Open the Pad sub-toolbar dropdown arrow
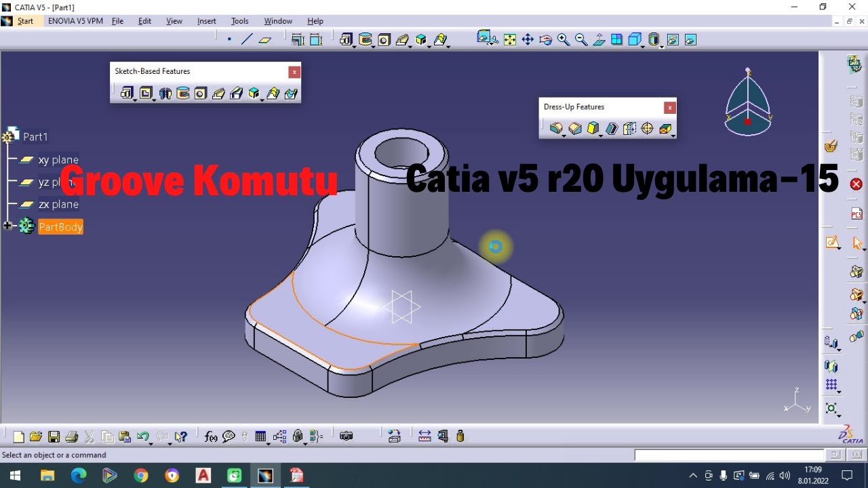868x488 pixels. pyautogui.click(x=136, y=100)
